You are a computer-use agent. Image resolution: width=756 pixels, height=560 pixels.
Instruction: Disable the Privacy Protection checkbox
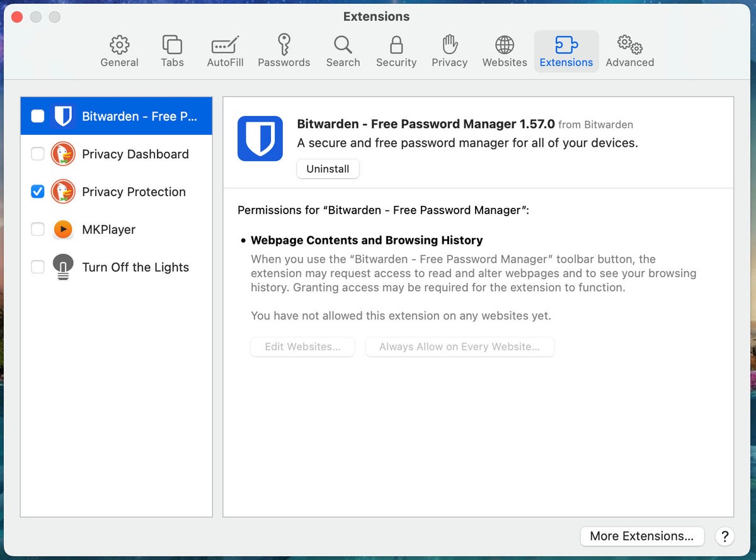38,191
